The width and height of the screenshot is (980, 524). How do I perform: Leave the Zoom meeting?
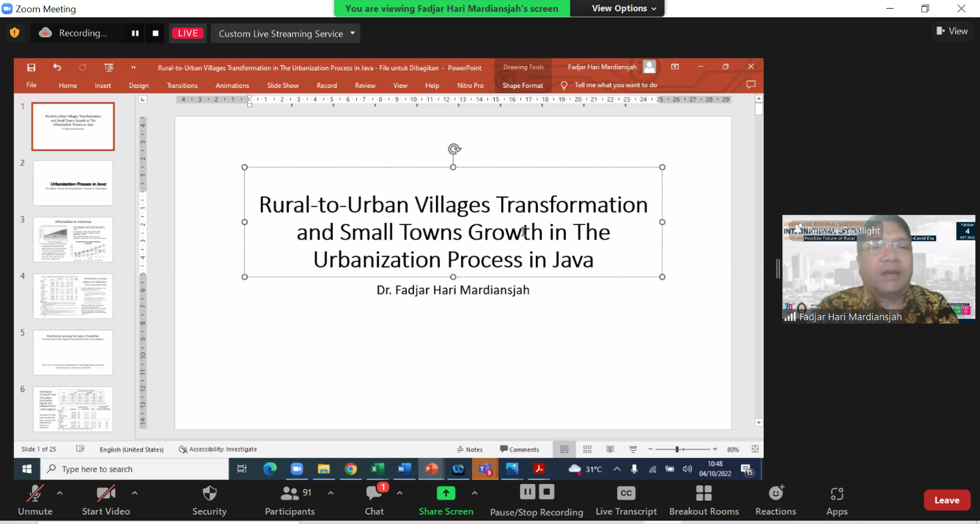click(x=946, y=500)
